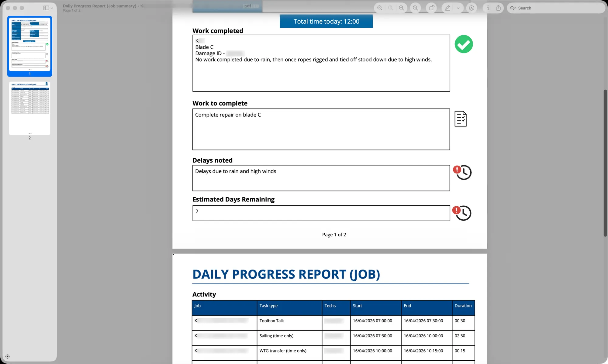Click the '16/04/2026 10:15:00' end cell
Screen dimensions: 608x364
pos(427,353)
